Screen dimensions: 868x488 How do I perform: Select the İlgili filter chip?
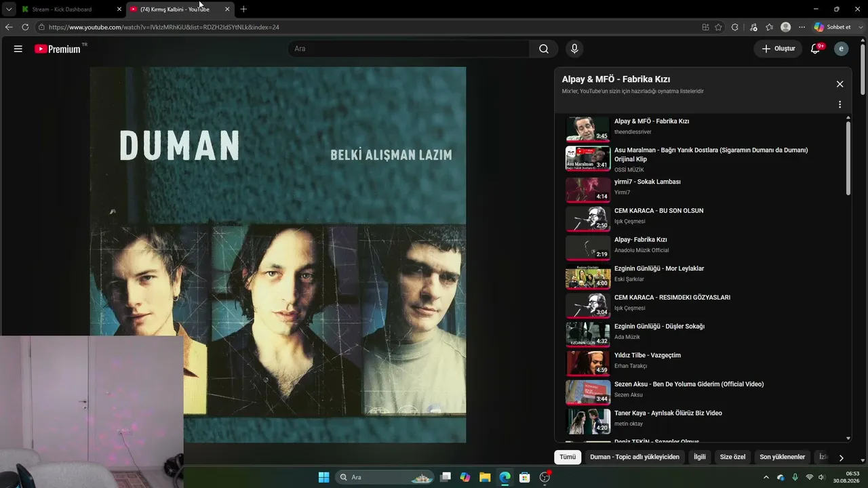[x=700, y=457]
